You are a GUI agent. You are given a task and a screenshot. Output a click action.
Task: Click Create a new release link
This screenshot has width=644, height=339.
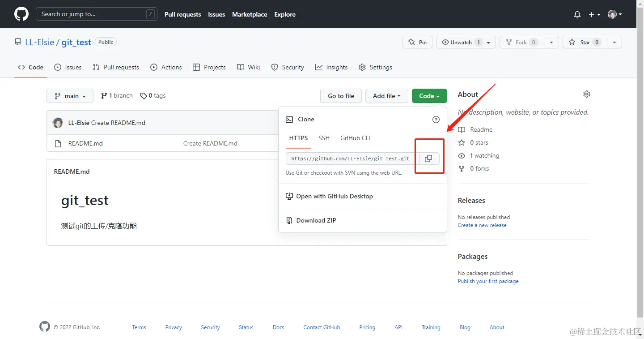tap(482, 225)
